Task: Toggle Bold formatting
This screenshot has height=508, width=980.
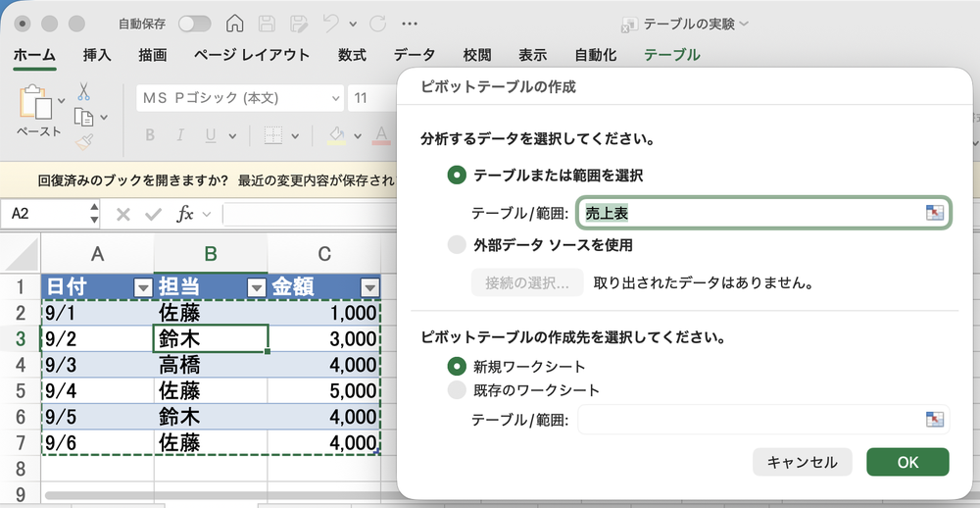Action: click(150, 135)
